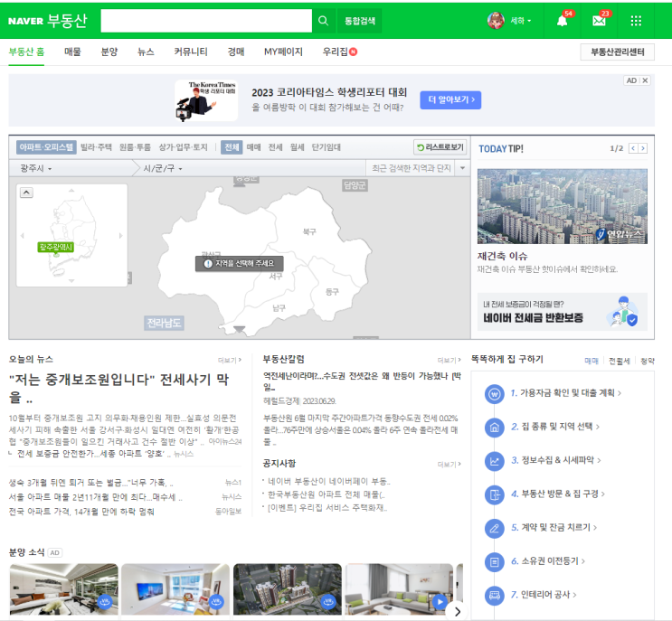
Task: Switch guide to 매매 tab
Action: [x=592, y=361]
